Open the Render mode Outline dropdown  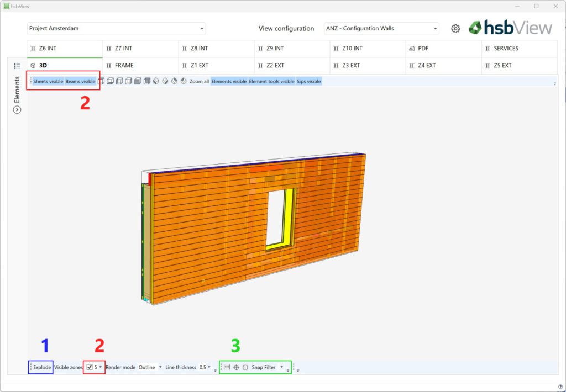point(150,367)
